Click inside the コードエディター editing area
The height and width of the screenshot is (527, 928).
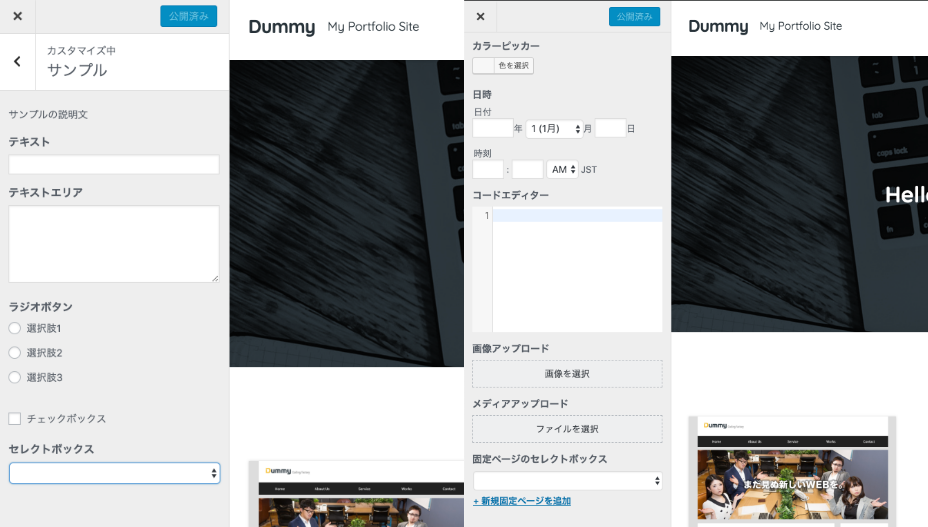point(576,270)
